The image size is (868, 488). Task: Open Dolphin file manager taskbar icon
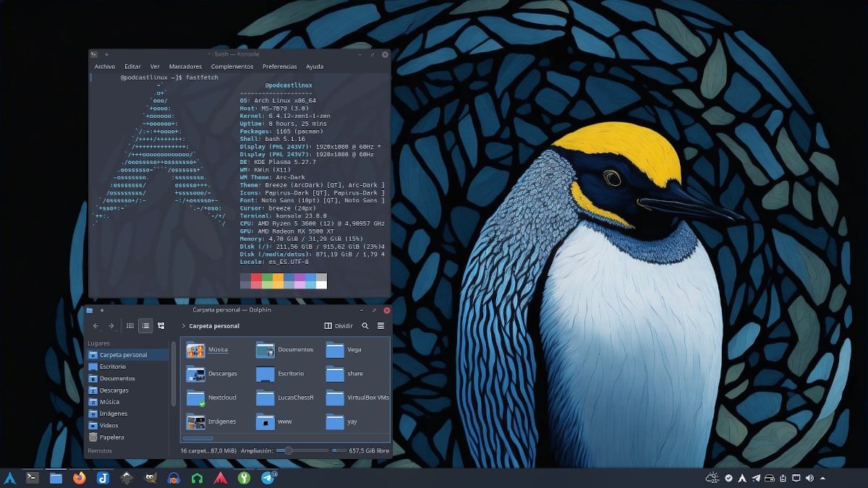coord(56,478)
